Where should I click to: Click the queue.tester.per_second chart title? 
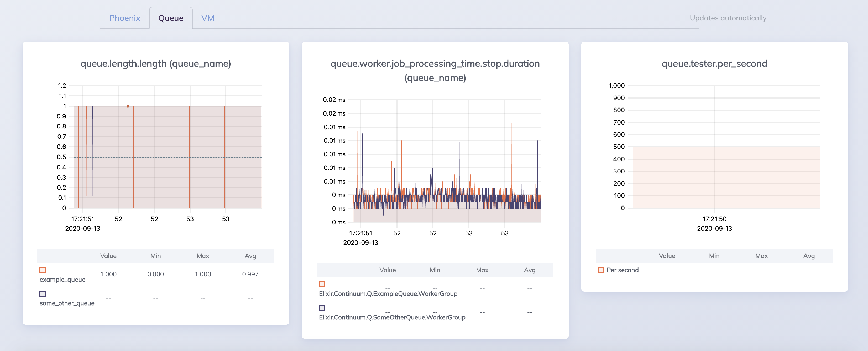pos(714,64)
